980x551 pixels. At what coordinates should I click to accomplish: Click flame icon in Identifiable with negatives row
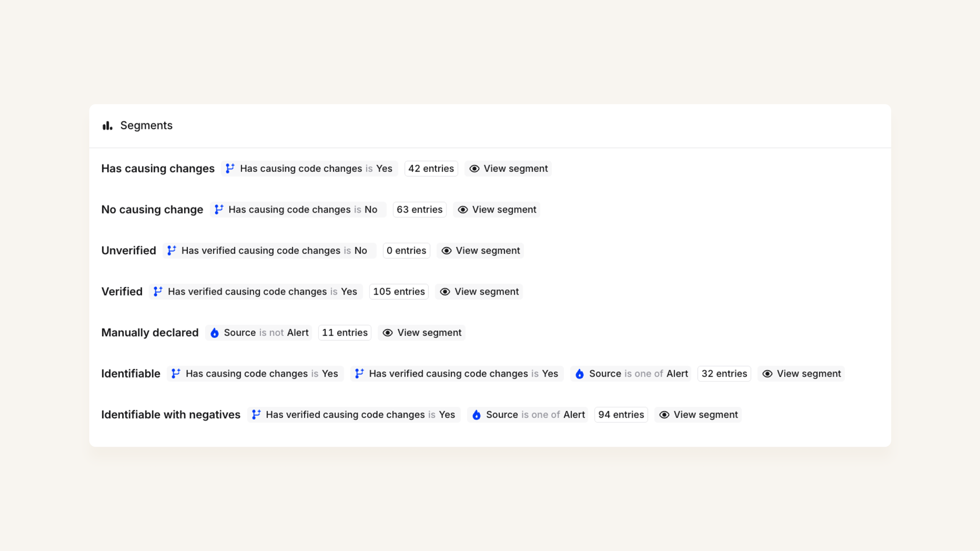(x=476, y=415)
